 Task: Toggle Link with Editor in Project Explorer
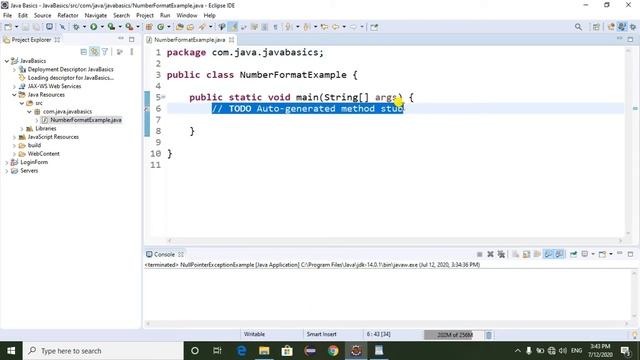[x=94, y=52]
